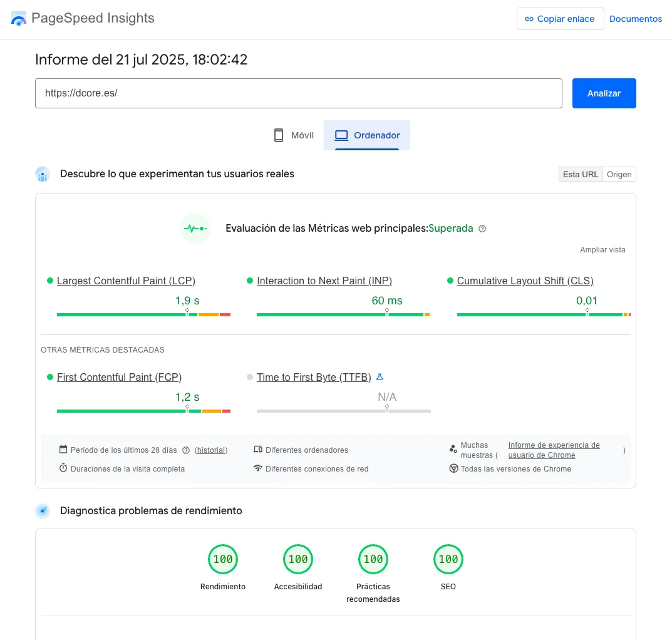The height and width of the screenshot is (640, 672).
Task: Open the Documentos link
Action: tap(636, 19)
